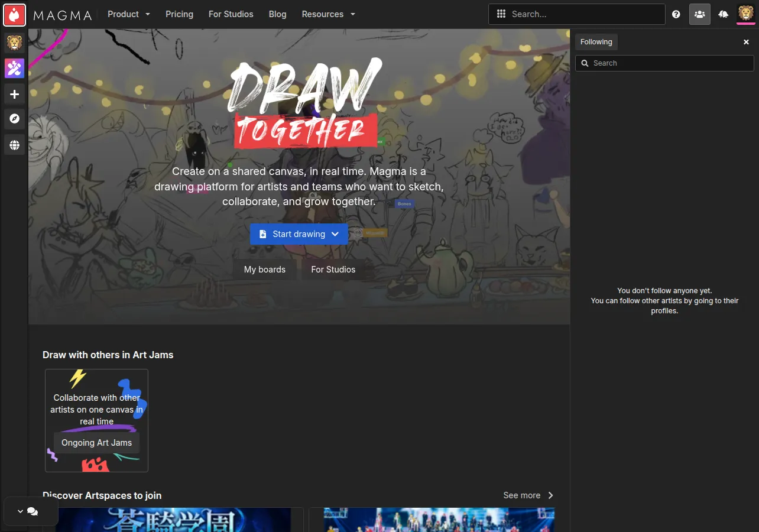Image resolution: width=759 pixels, height=532 pixels.
Task: Open the Blog page
Action: [278, 14]
